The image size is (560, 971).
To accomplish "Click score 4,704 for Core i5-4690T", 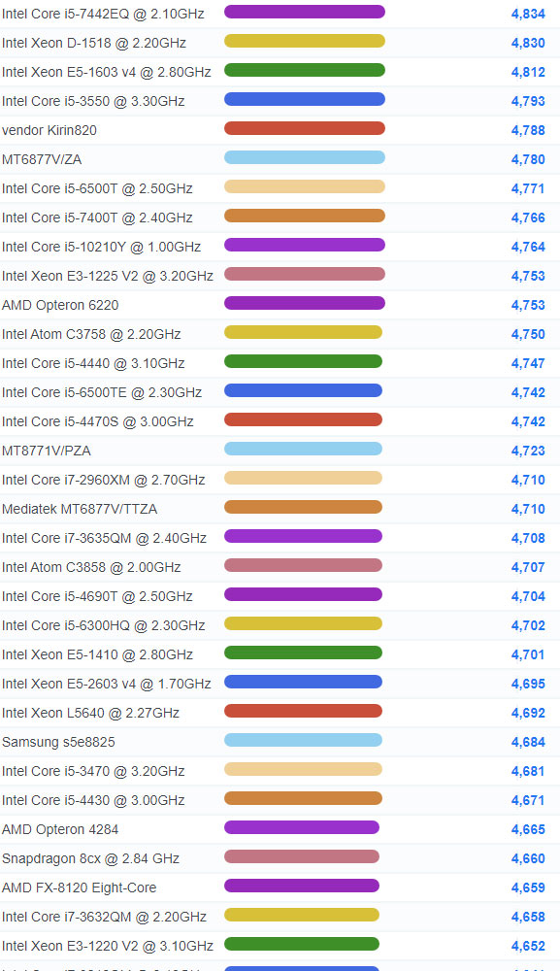I will (x=528, y=596).
